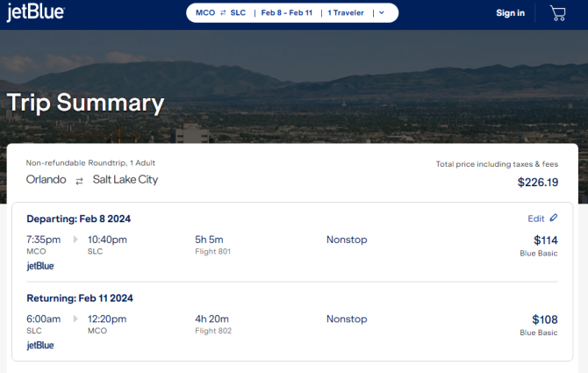Click the MCO airport code in search bar
The height and width of the screenshot is (373, 588).
205,13
